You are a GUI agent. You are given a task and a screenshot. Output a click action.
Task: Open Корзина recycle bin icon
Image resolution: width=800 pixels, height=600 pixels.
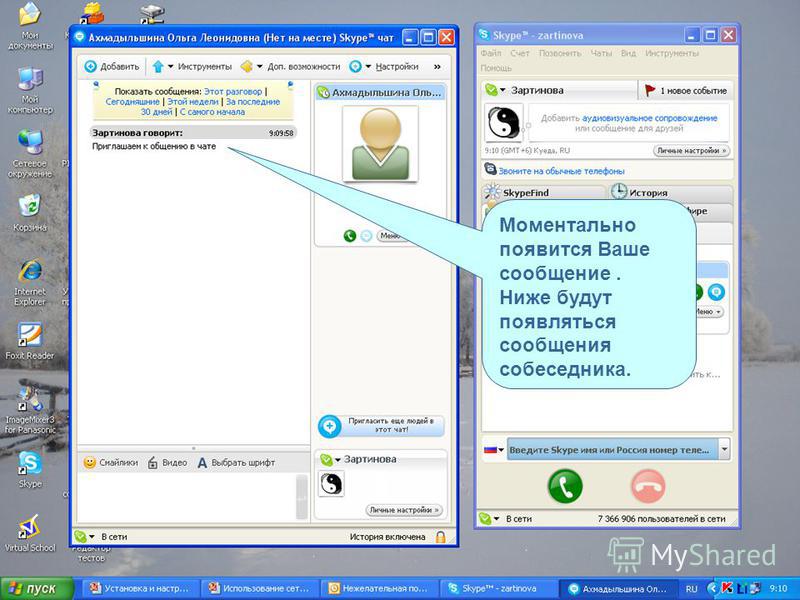pyautogui.click(x=30, y=213)
